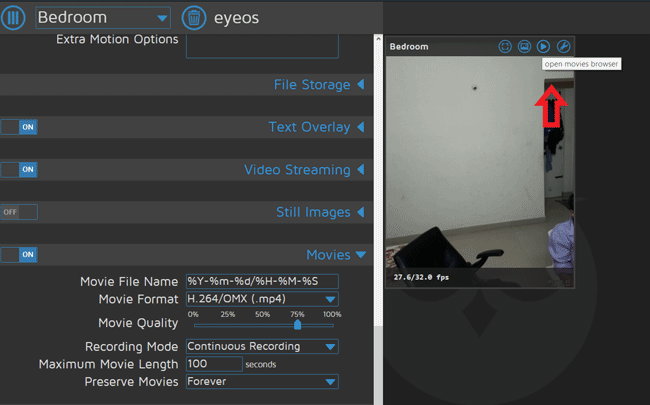Expand the File Storage section
Screen dimensions: 650x405
coord(319,85)
